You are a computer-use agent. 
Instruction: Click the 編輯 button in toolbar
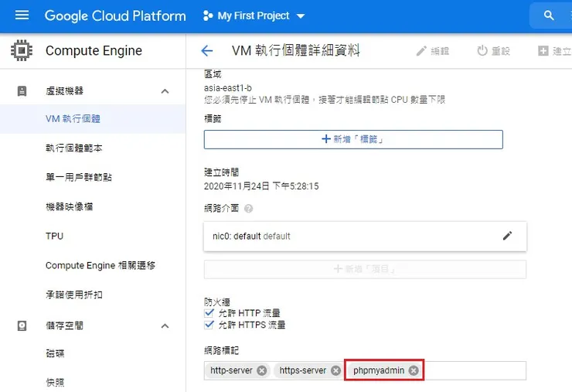click(433, 51)
